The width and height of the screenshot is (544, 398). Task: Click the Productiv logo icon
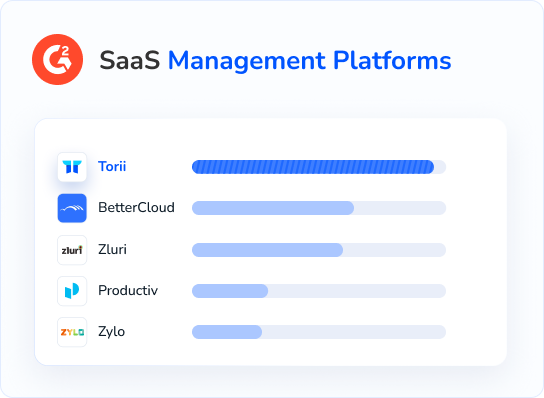[x=72, y=291]
